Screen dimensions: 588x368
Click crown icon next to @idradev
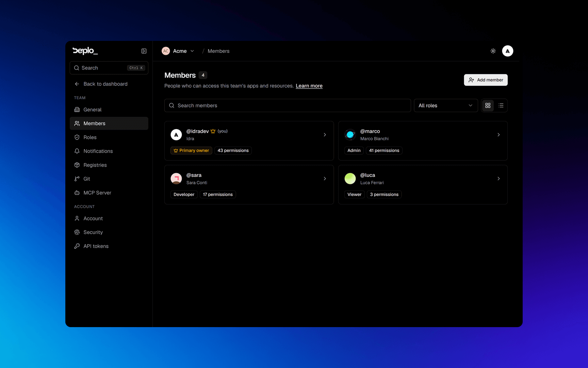[213, 131]
